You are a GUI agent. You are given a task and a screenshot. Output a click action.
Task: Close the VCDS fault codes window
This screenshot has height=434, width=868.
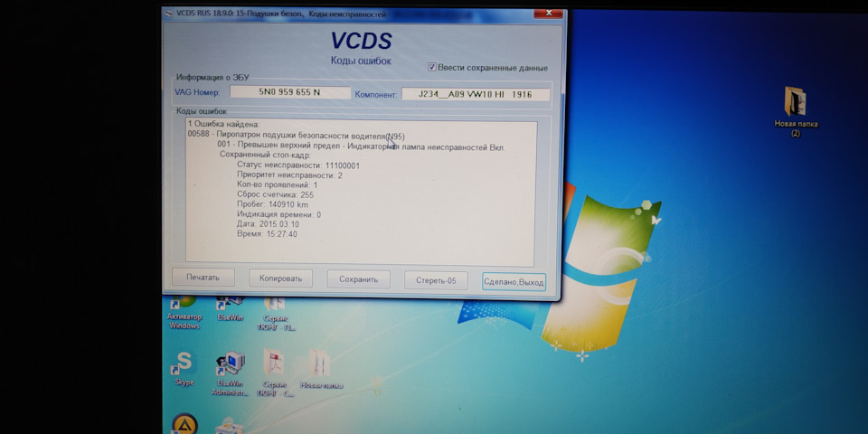click(x=548, y=14)
